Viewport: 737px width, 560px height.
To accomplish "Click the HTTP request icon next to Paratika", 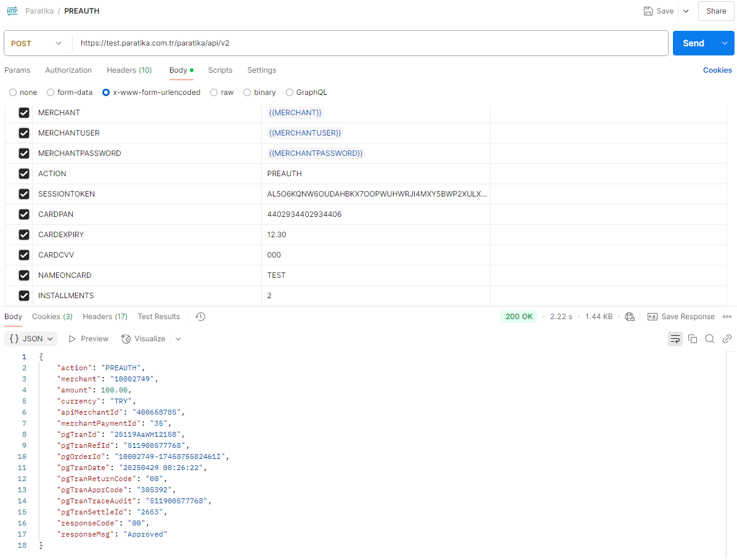I will (12, 11).
